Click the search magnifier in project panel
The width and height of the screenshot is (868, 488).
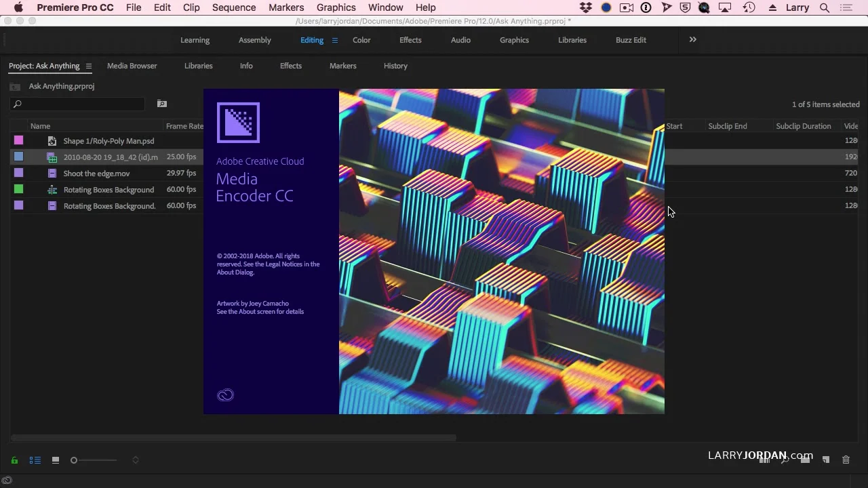tap(18, 104)
